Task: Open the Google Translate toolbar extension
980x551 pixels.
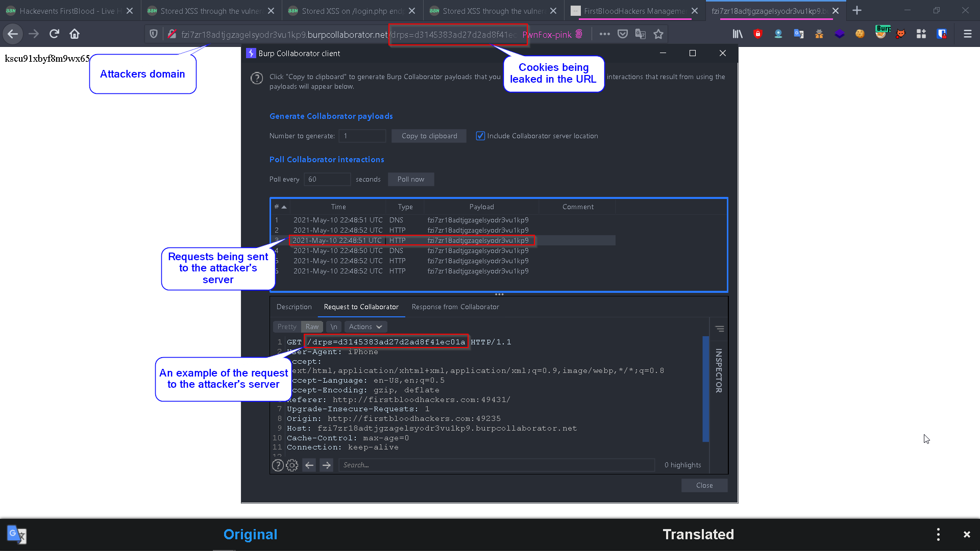Action: (x=799, y=34)
